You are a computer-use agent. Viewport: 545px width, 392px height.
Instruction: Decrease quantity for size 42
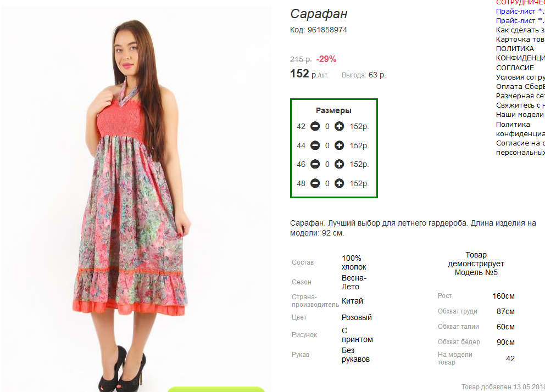click(315, 126)
